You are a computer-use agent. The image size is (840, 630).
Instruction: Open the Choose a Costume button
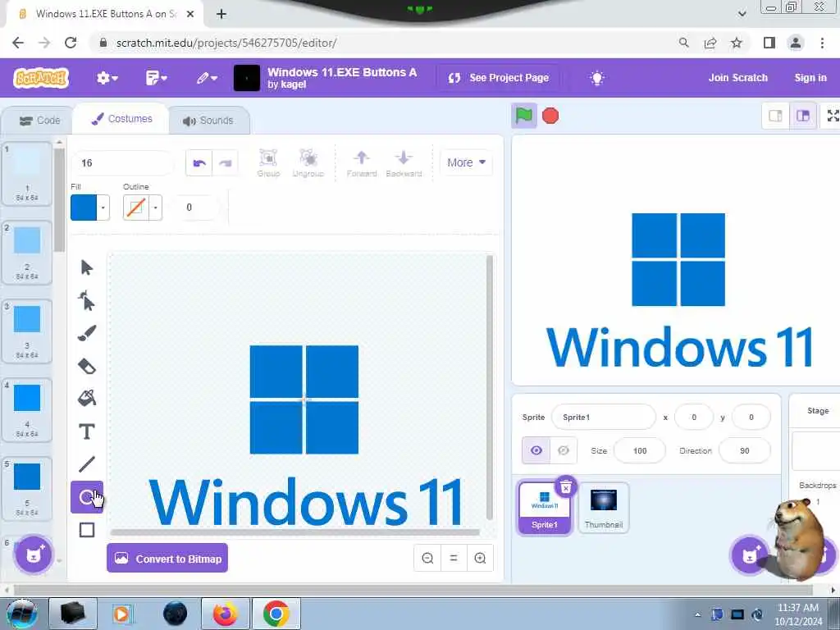coord(34,555)
